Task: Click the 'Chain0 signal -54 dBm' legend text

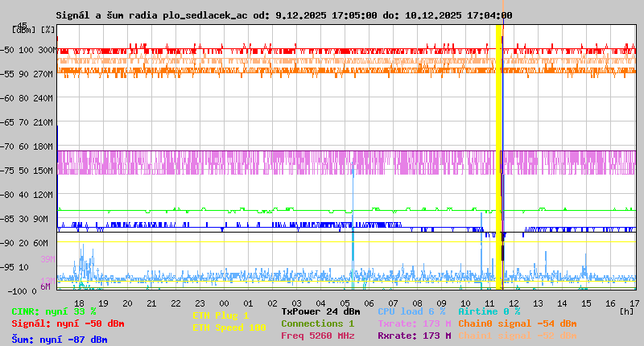Action: 518,323
